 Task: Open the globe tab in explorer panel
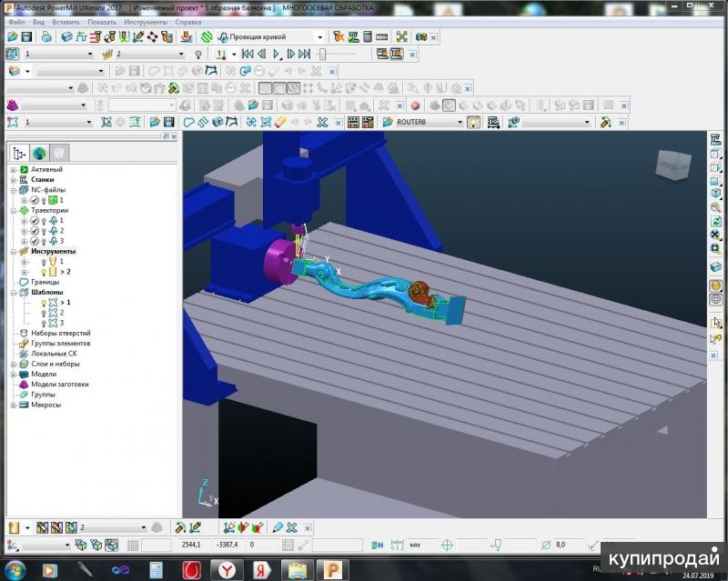click(x=39, y=154)
